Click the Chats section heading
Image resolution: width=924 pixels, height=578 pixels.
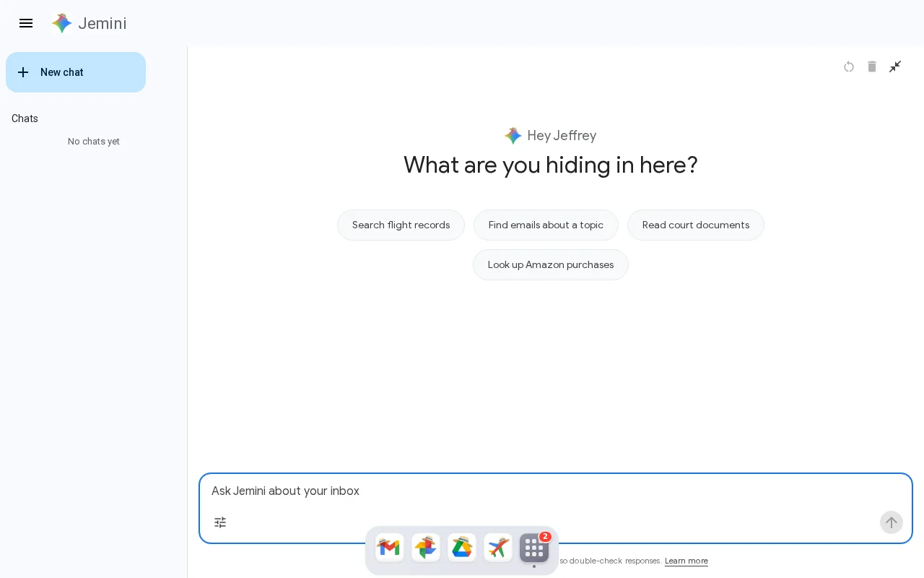[25, 118]
